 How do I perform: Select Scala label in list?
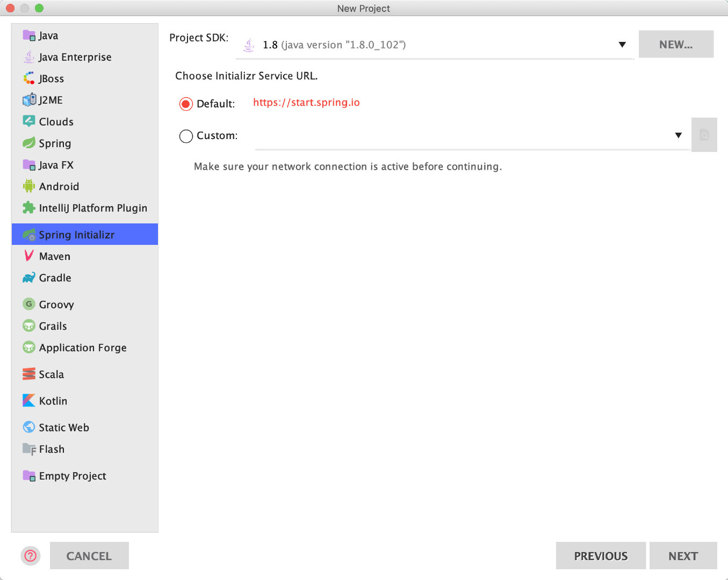(x=52, y=374)
